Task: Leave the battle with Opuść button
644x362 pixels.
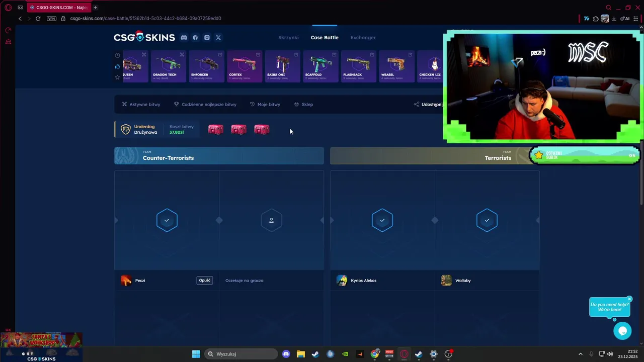Action: (205, 281)
